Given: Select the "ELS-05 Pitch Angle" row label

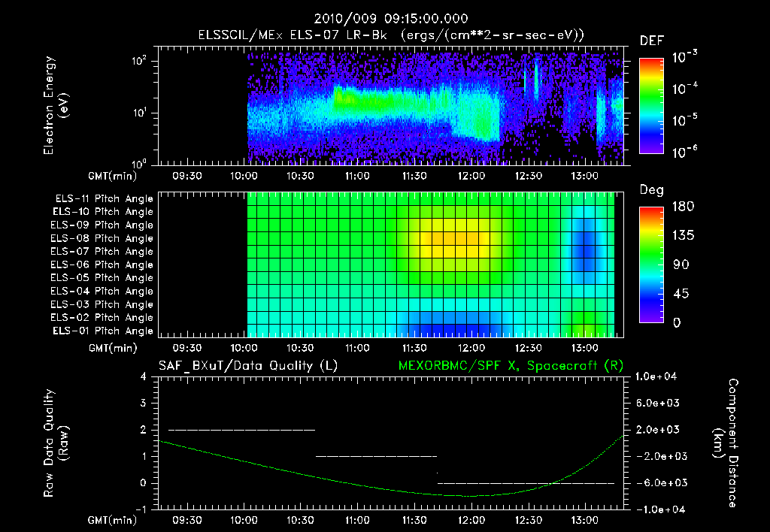Looking at the screenshot, I should pos(102,278).
